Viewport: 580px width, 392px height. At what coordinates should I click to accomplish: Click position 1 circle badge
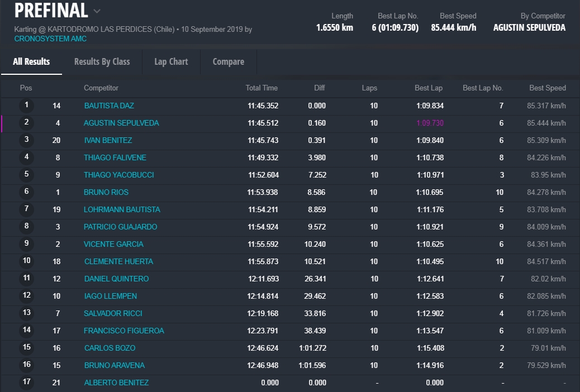pos(26,105)
